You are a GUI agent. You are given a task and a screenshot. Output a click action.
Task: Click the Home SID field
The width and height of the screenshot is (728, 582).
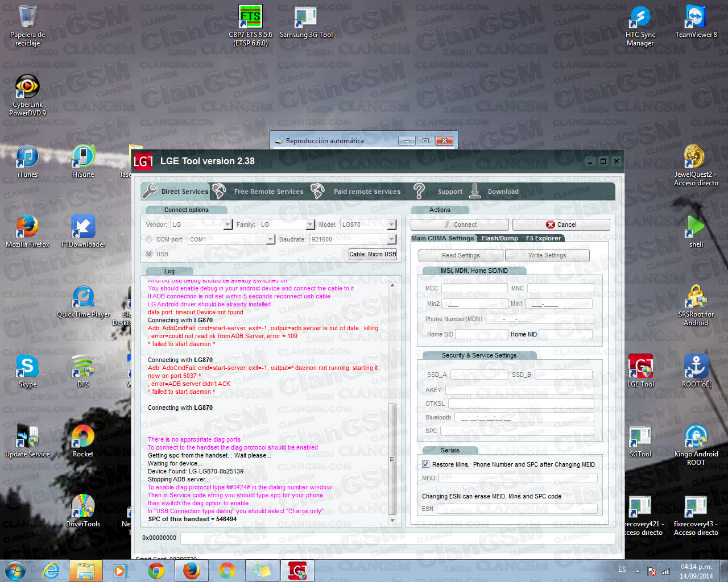[x=481, y=334]
